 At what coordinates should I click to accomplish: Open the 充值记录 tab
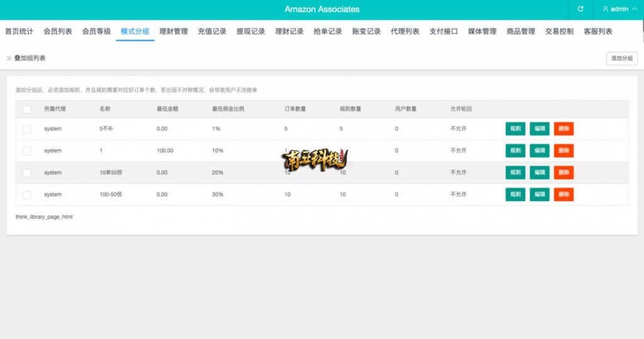tap(212, 31)
